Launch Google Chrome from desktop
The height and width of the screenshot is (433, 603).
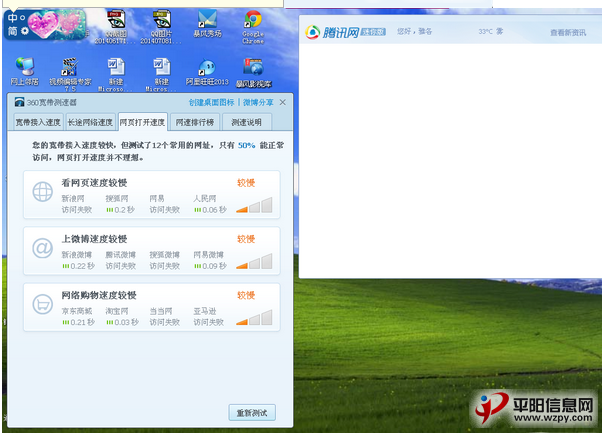pos(253,26)
